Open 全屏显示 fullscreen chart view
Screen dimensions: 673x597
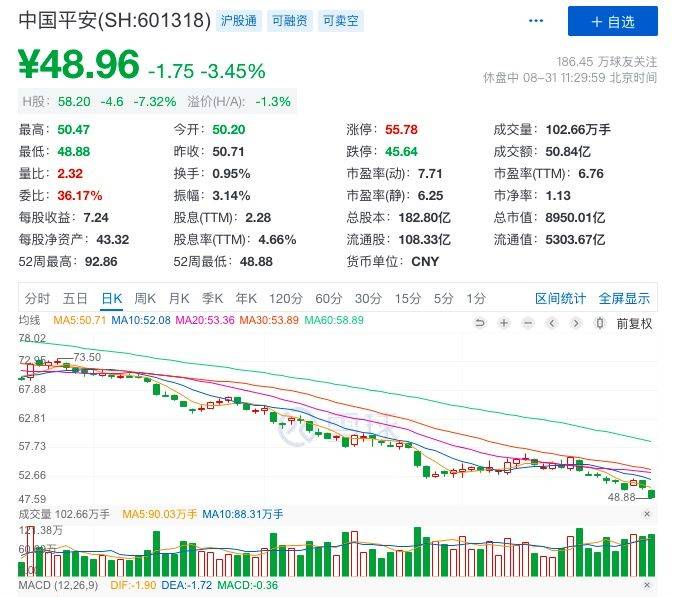(x=624, y=298)
